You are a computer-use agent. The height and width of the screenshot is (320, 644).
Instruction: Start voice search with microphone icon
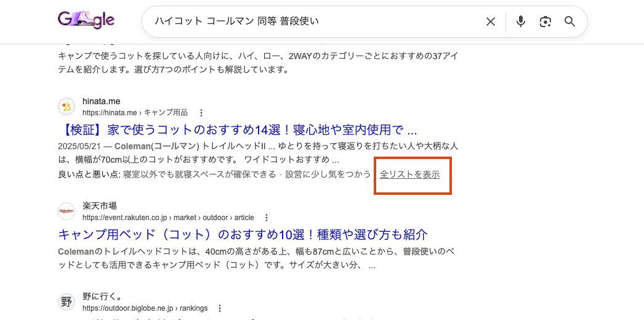pos(521,22)
